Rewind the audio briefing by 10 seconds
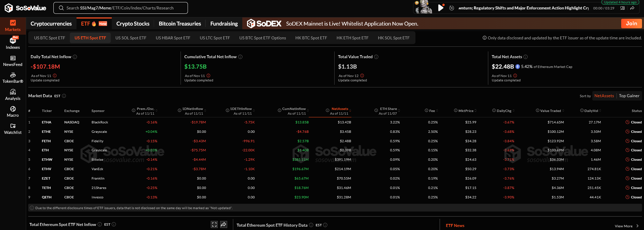 (452, 8)
